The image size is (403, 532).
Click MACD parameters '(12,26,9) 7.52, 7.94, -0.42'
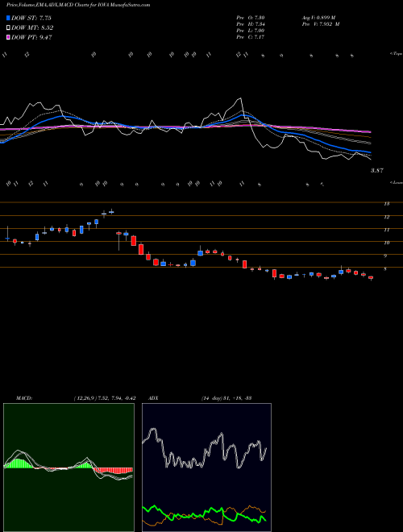(x=105, y=398)
